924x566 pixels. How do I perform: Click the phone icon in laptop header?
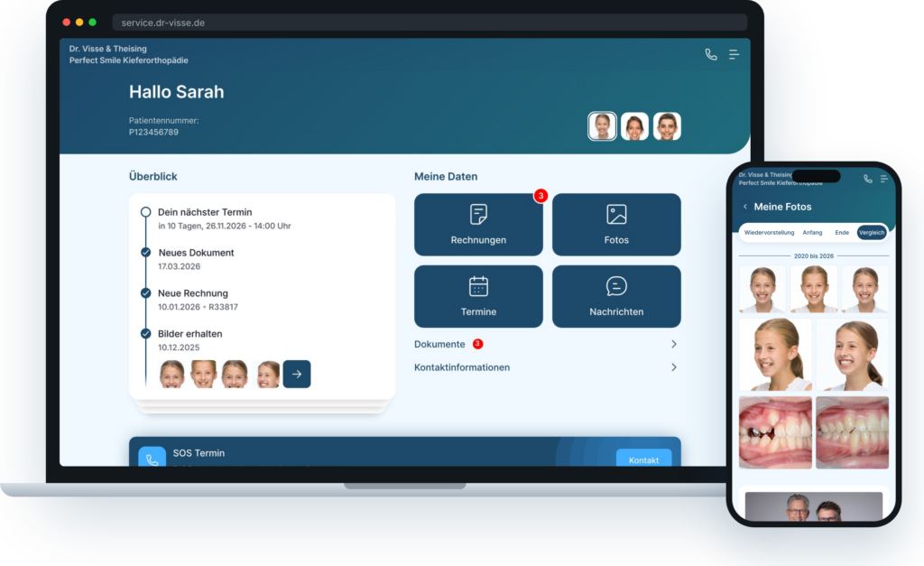point(711,54)
